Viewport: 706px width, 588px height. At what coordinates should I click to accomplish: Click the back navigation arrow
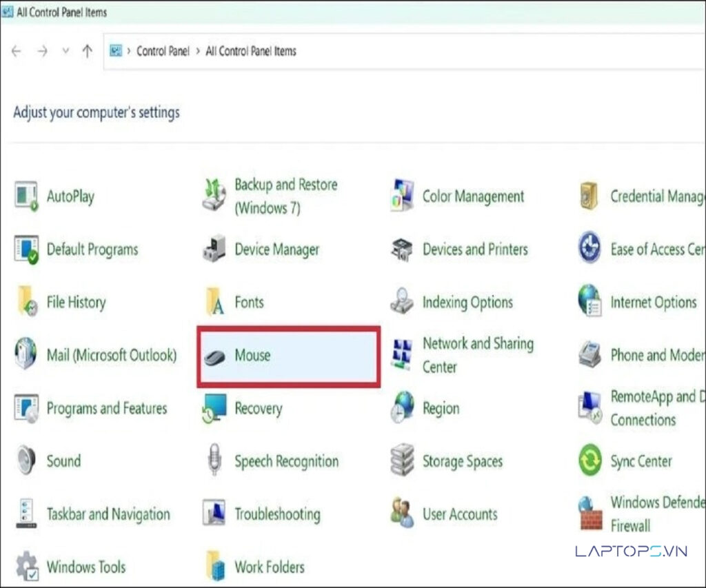(16, 51)
